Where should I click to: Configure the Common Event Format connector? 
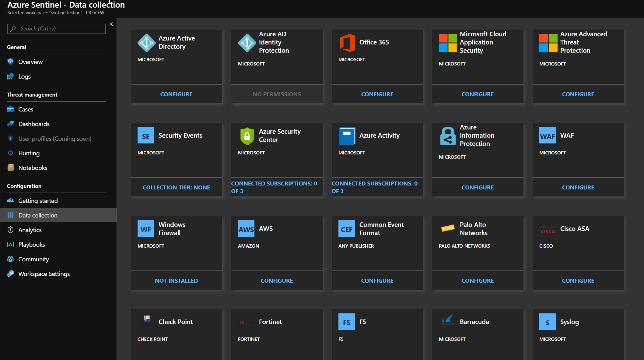coord(377,281)
